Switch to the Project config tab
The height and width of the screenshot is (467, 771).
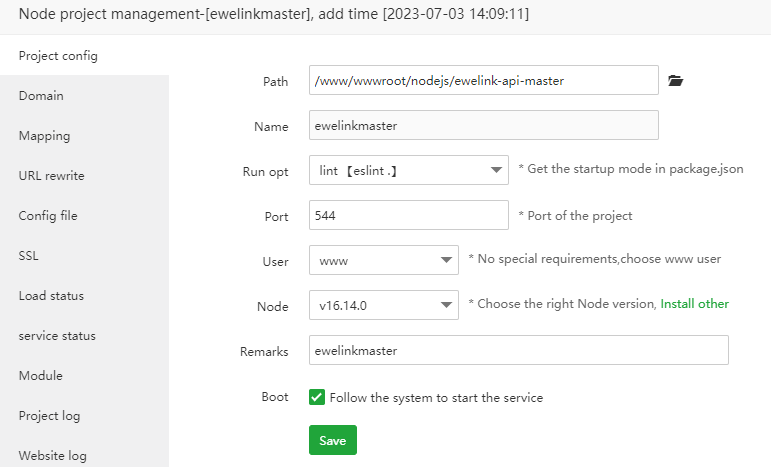[58, 56]
